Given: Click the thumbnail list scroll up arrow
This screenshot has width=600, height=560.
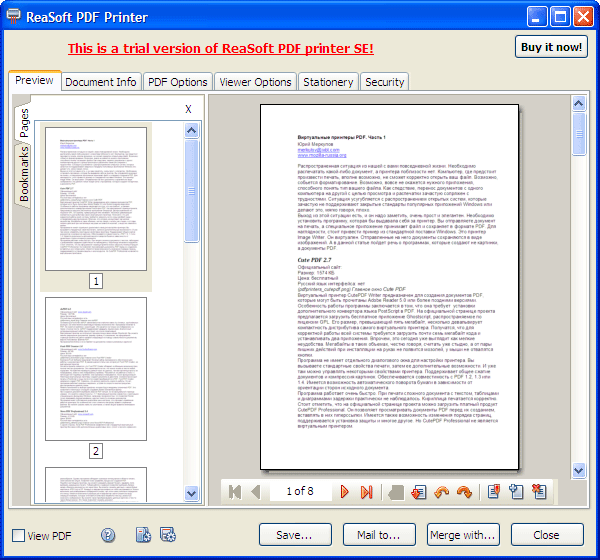Looking at the screenshot, I should [x=192, y=131].
